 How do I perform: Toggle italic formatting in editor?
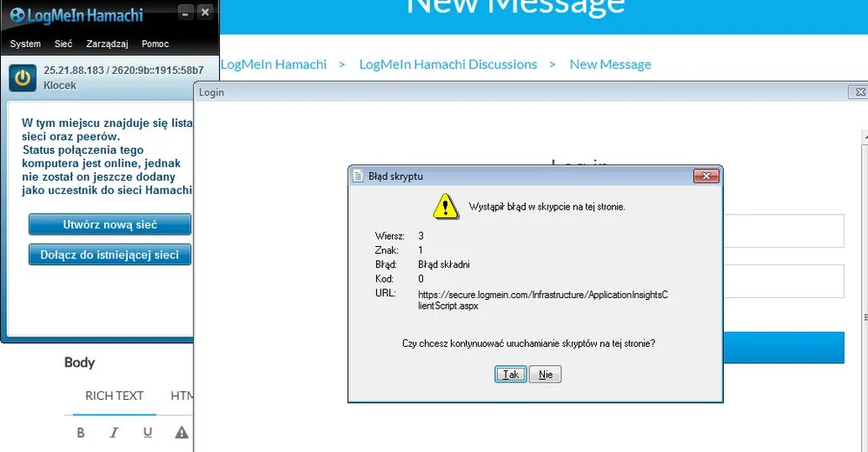coord(114,433)
